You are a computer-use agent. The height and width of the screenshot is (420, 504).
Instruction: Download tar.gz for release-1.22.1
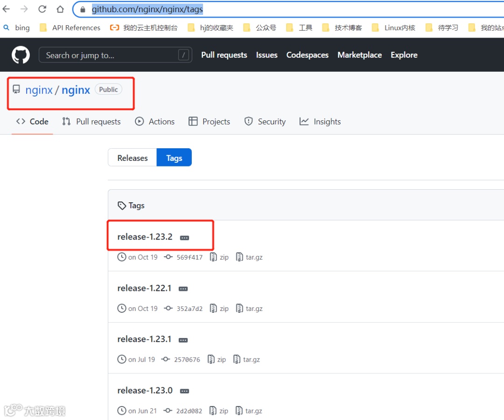tap(249, 309)
